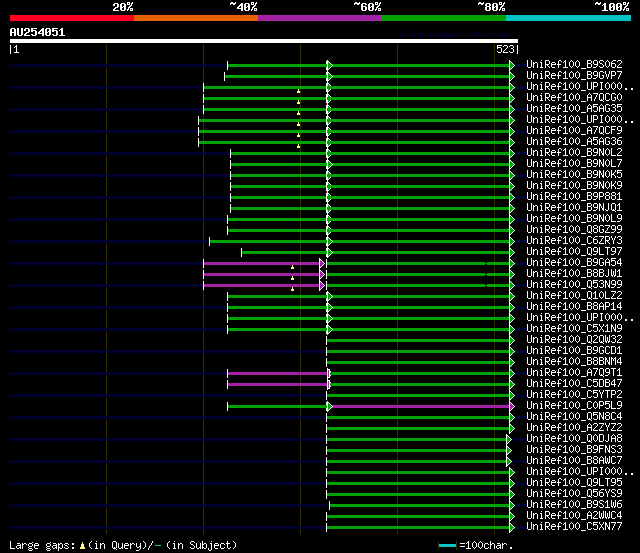Screen dimensions: 640x553
Task: Pick hit UniRef100_B8BJW1
Action: pos(574,274)
